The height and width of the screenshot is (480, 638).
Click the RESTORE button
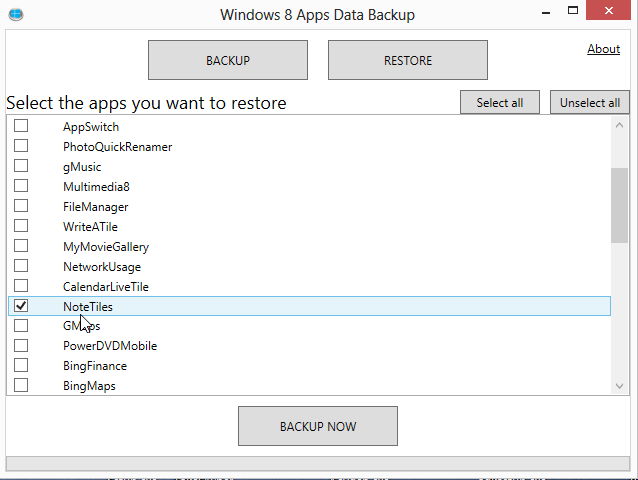[x=408, y=60]
